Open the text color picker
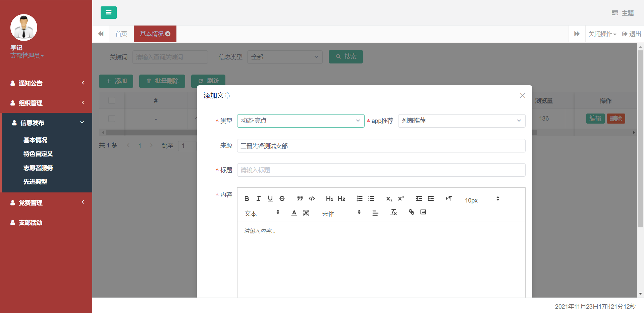Screen dimensions: 644x313 [294, 213]
